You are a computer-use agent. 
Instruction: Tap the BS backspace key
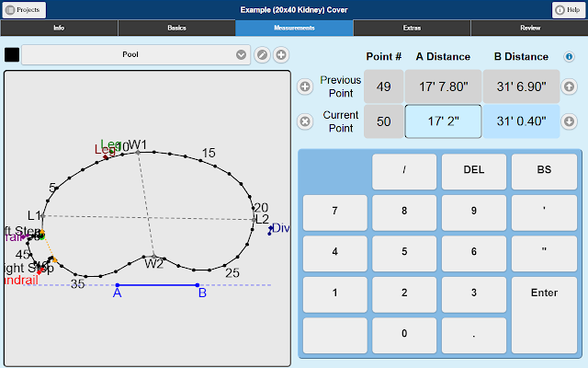[x=544, y=171]
